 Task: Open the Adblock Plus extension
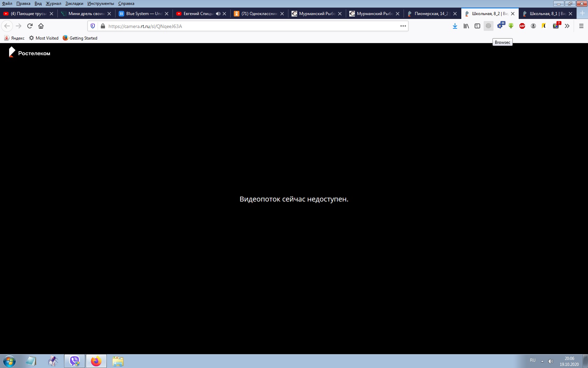(522, 26)
